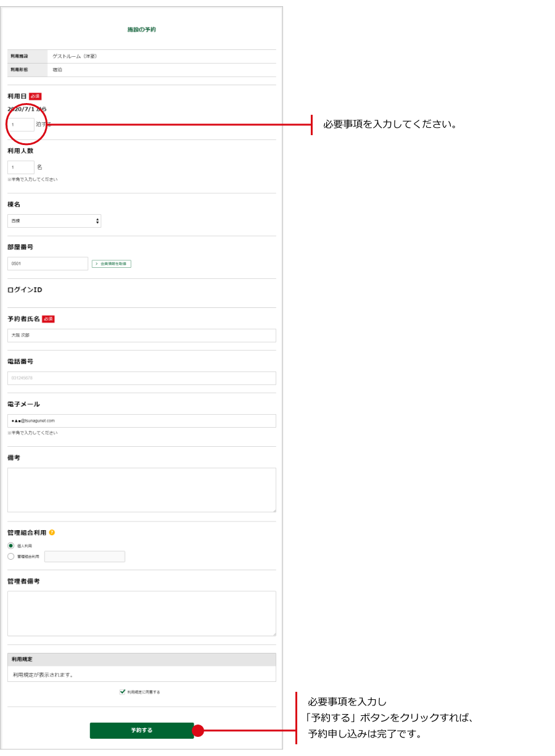Click inside the 備考 remarks text area
The image size is (555, 756).
(x=141, y=489)
